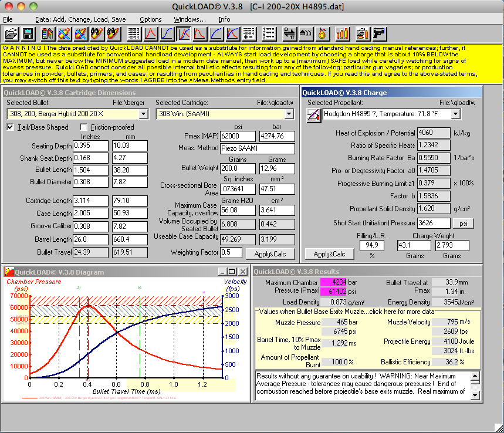Click the Meas. Method field Piezo SAAMI
This screenshot has width=504, height=433.
258,148
